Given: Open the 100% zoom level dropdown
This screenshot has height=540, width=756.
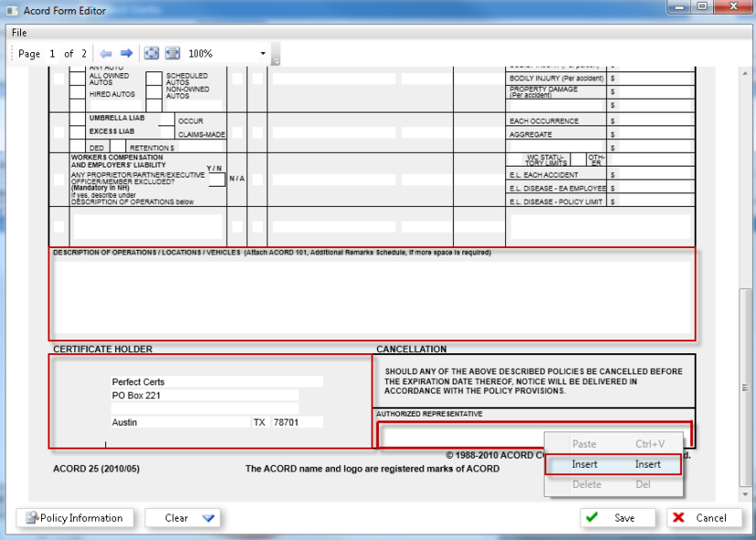Looking at the screenshot, I should [x=264, y=54].
